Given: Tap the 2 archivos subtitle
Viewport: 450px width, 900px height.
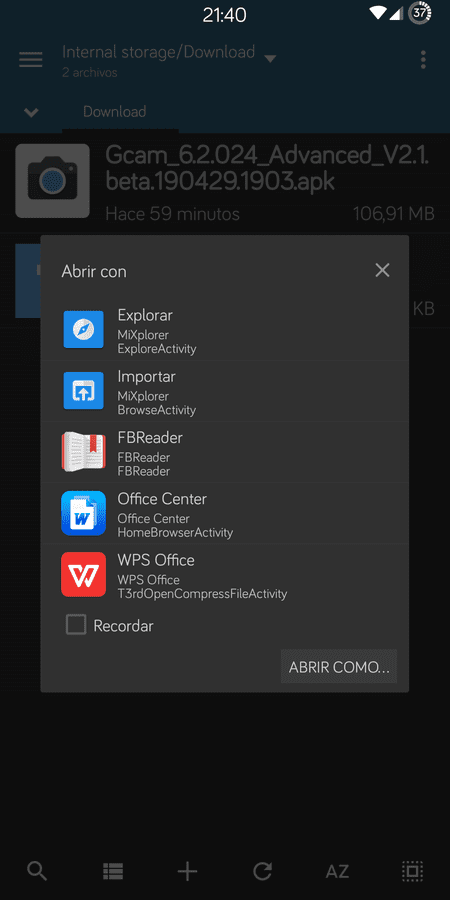Looking at the screenshot, I should 90,72.
